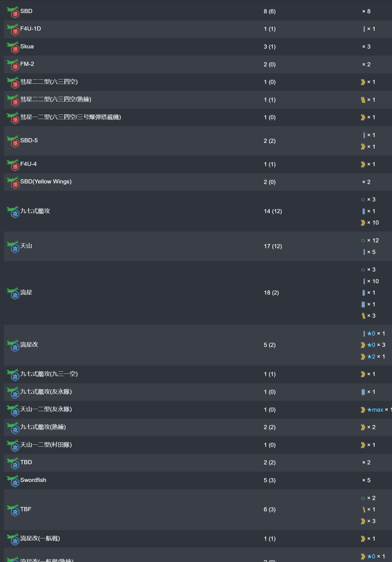This screenshot has width=392, height=562.
Task: Click the triple-bar proficiency icon for 九七式艦攻(友永隊)
Action: [x=363, y=392]
